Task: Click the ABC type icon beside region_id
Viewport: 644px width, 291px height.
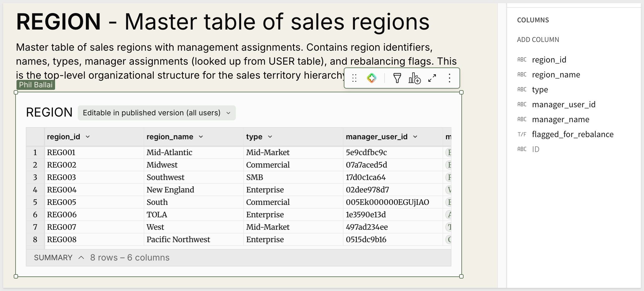Action: [x=522, y=60]
